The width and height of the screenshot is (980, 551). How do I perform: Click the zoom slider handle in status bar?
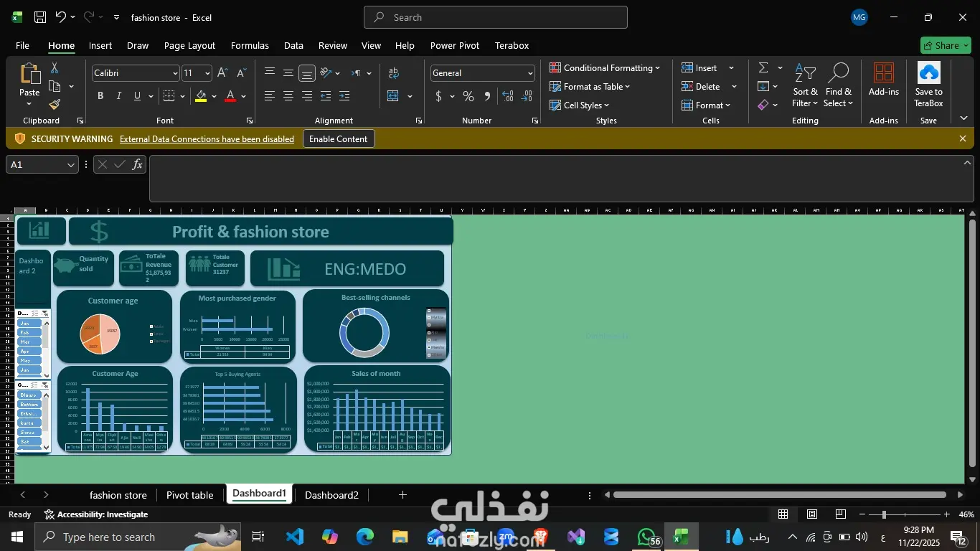(x=884, y=514)
